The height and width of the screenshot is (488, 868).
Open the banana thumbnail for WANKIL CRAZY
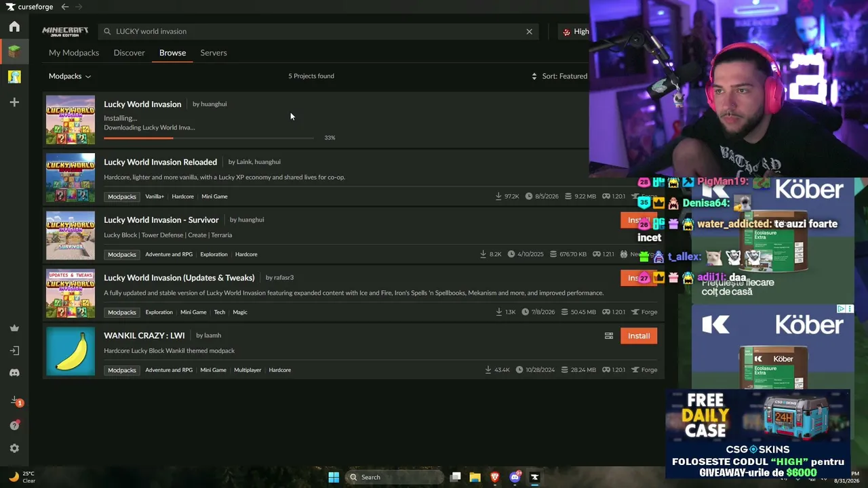point(71,351)
